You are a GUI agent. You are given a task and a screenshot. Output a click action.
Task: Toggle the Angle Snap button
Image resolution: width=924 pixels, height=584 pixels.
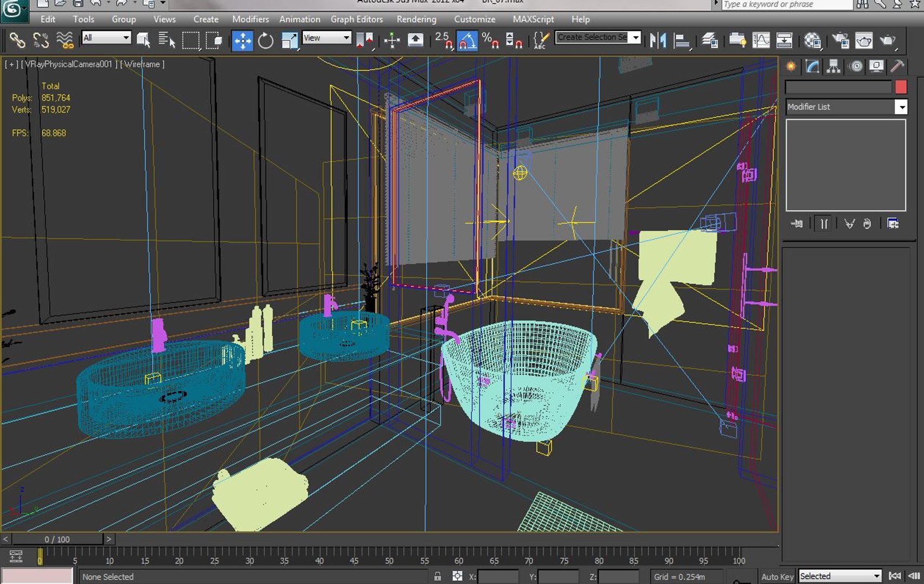click(x=467, y=40)
